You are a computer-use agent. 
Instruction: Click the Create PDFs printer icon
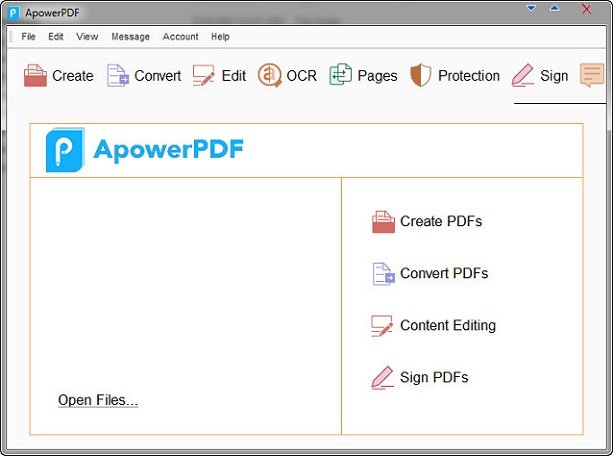tap(383, 222)
